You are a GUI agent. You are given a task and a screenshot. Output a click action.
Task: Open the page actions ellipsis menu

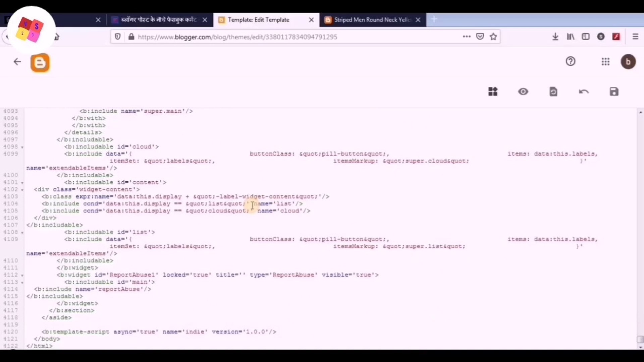(x=467, y=37)
